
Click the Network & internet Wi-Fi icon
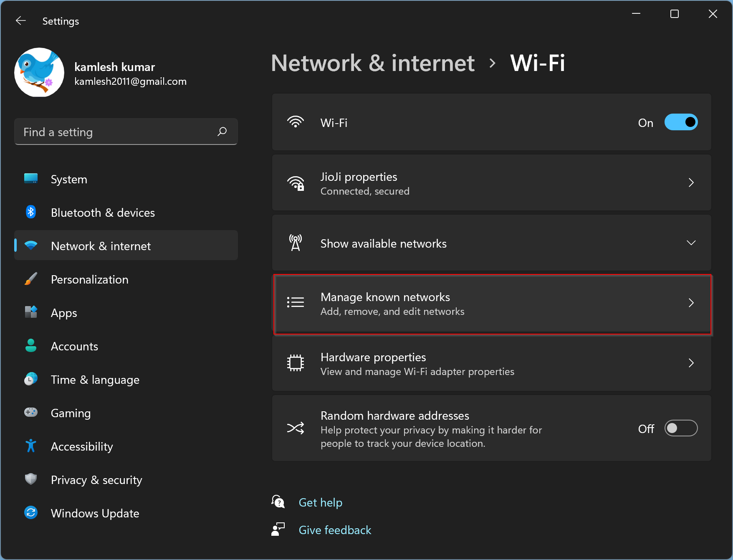31,246
